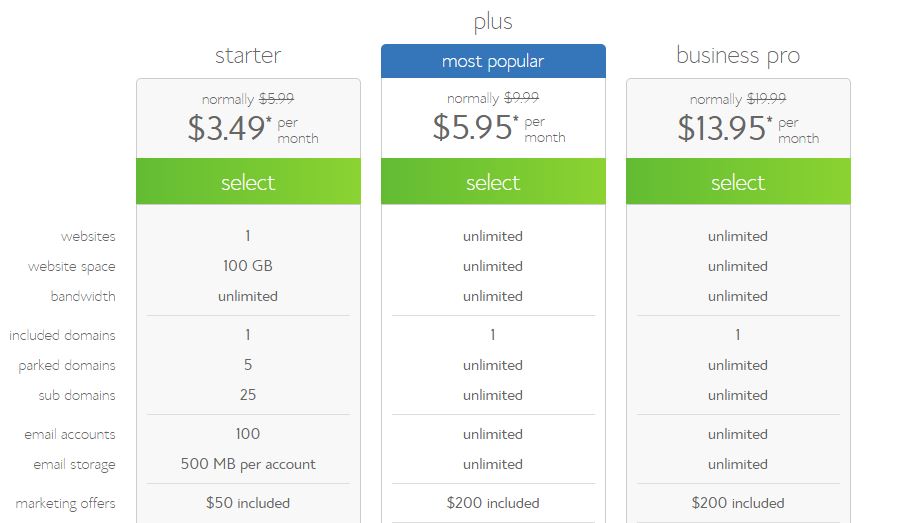Click the most popular blue banner
Image resolution: width=919 pixels, height=523 pixels.
click(493, 61)
